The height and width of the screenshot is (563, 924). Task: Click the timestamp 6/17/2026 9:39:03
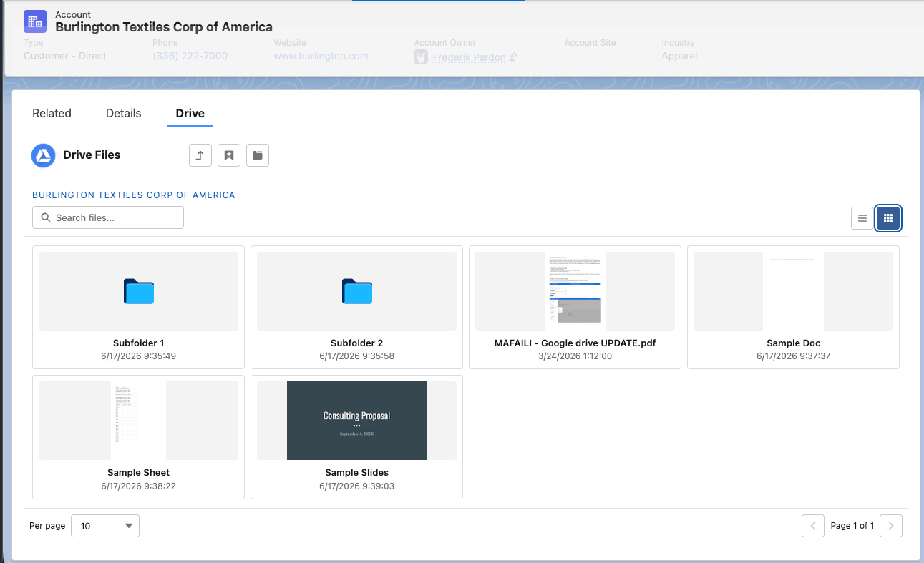(357, 486)
